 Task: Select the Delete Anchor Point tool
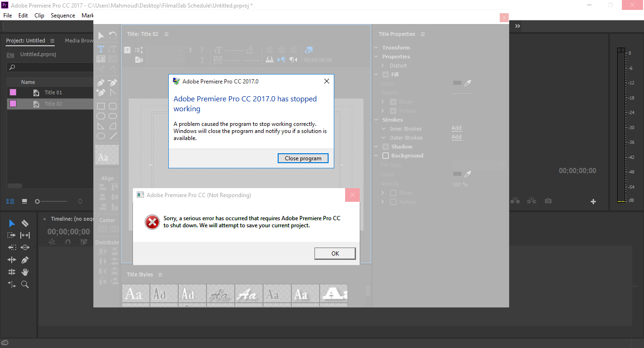[113, 83]
